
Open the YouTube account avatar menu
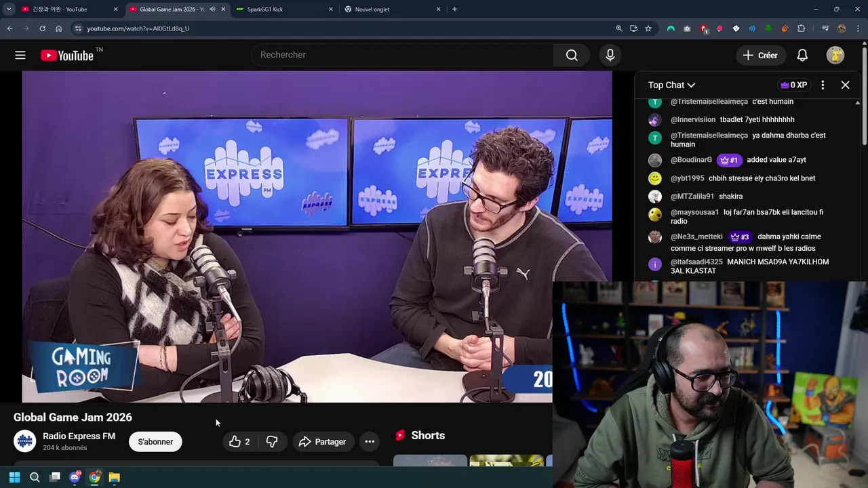point(835,56)
